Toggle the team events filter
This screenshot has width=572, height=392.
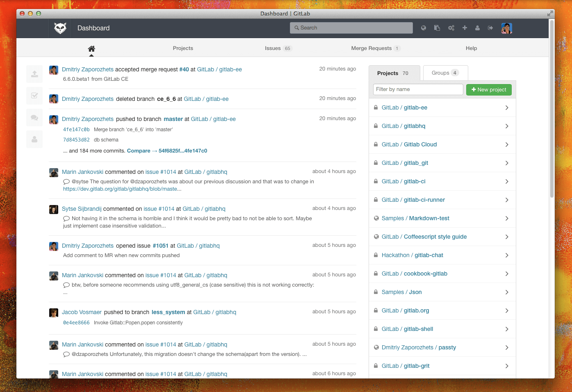pyautogui.click(x=34, y=139)
